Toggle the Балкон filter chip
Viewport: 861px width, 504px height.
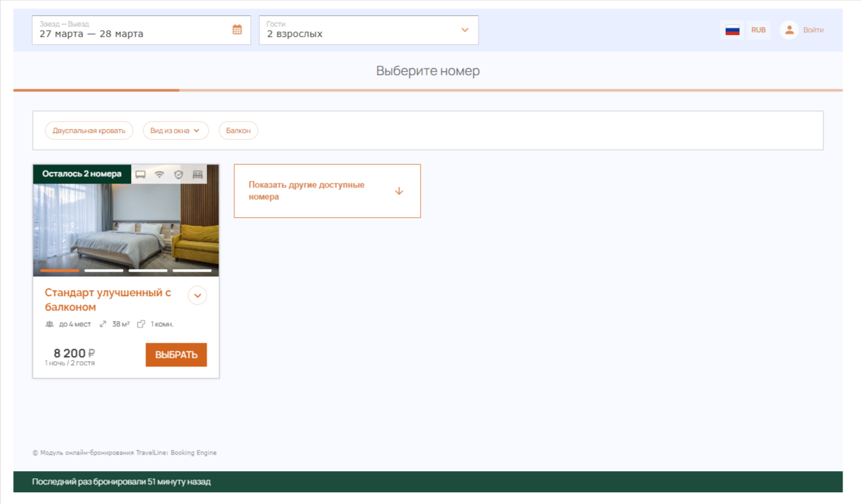[x=238, y=131]
